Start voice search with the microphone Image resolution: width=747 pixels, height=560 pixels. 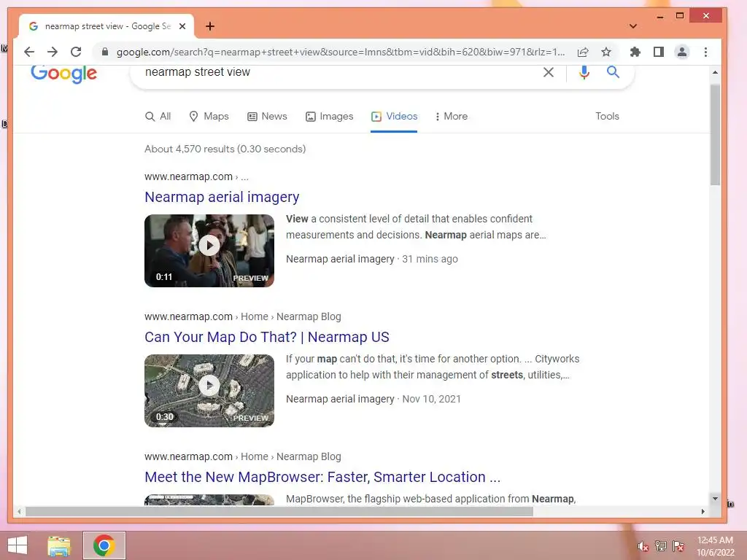[584, 72]
